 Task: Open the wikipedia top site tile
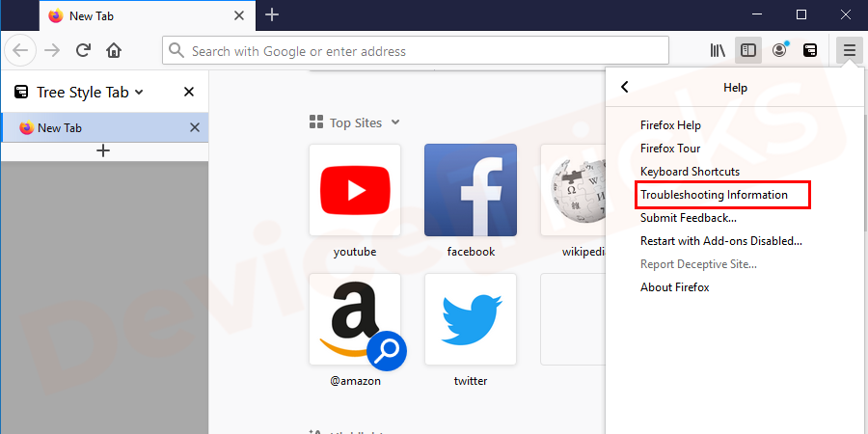573,190
